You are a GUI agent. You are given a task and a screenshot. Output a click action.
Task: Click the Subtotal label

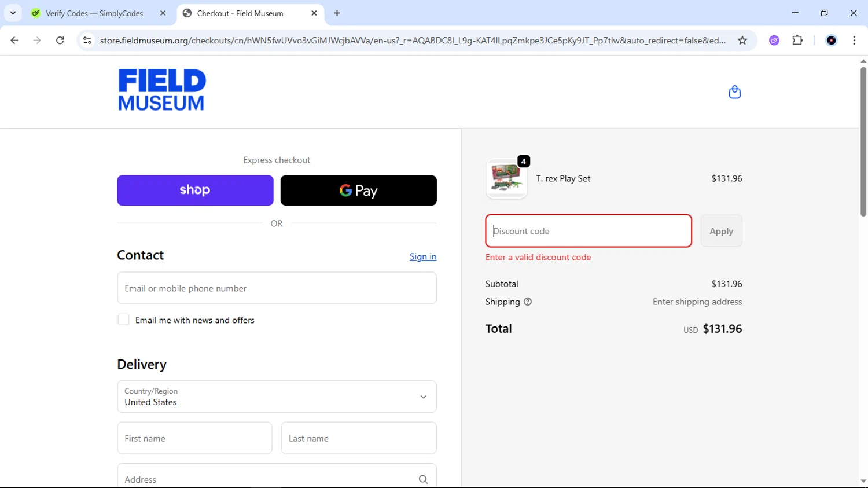502,284
